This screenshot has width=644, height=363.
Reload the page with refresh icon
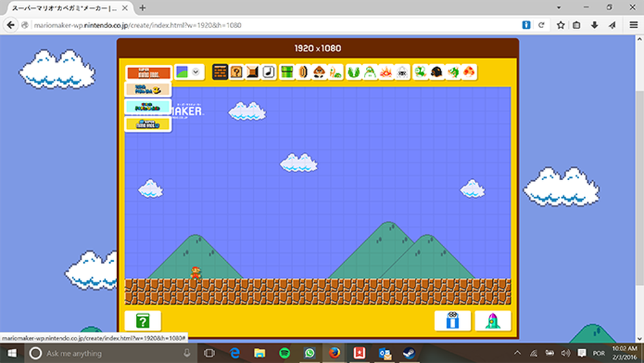(541, 25)
